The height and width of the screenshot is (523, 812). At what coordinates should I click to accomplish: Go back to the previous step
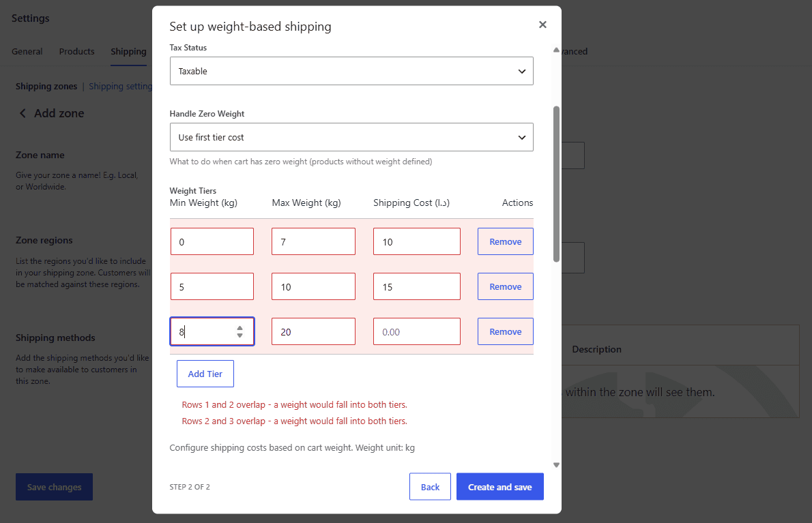point(430,487)
